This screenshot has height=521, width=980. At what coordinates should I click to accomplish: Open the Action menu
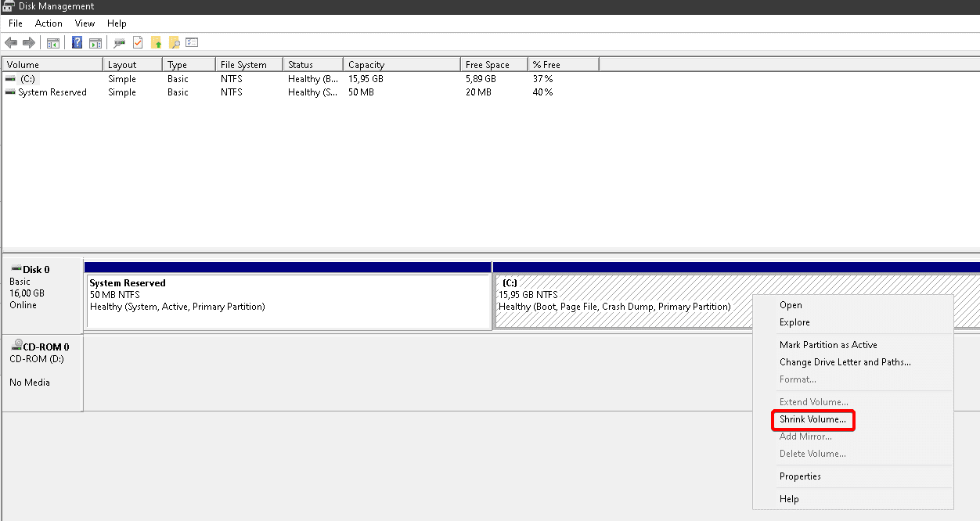49,23
